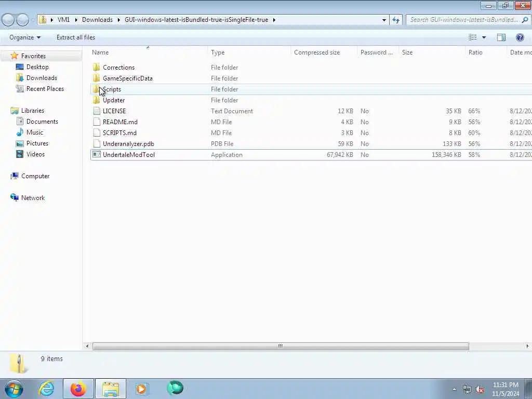Viewport: 532px width, 399px height.
Task: Toggle the preview pane button
Action: tap(501, 37)
